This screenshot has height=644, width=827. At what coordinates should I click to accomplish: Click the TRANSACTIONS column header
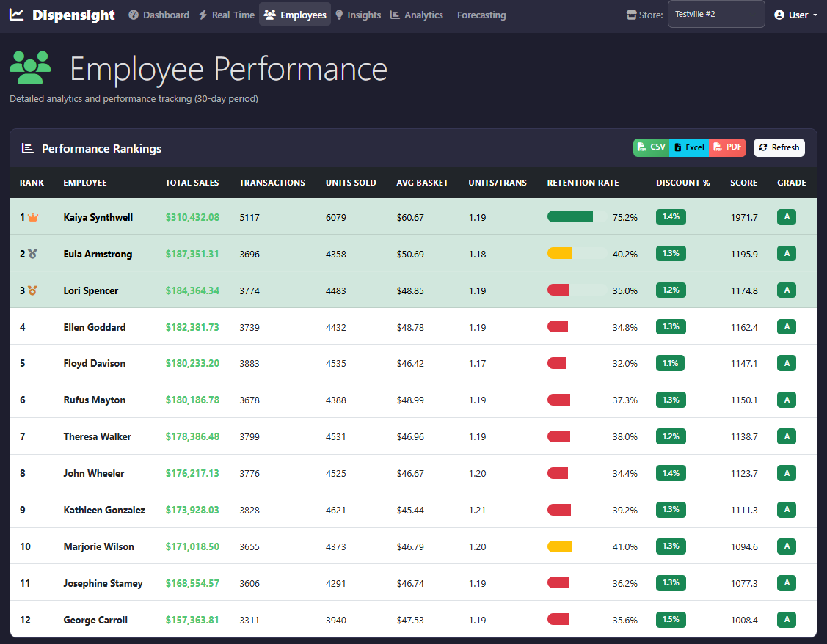click(x=272, y=183)
